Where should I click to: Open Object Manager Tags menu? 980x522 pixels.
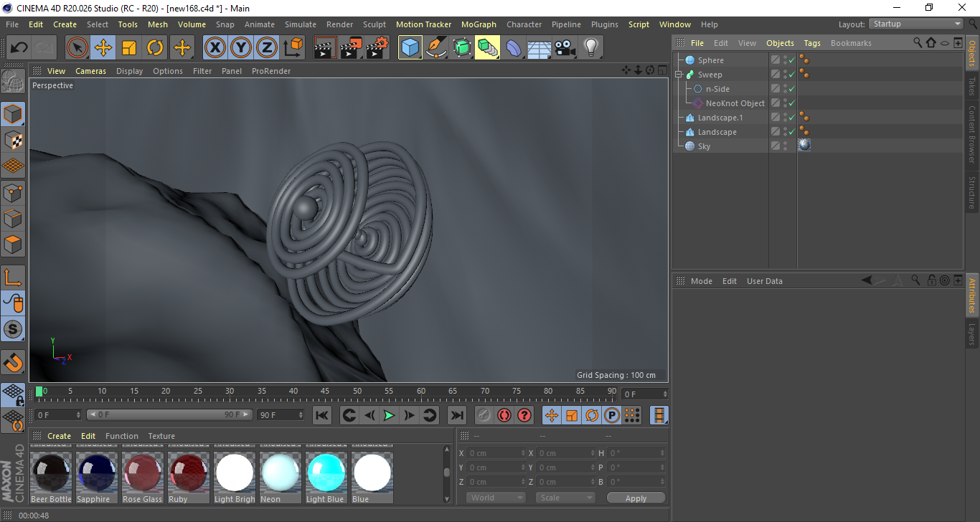pyautogui.click(x=812, y=43)
